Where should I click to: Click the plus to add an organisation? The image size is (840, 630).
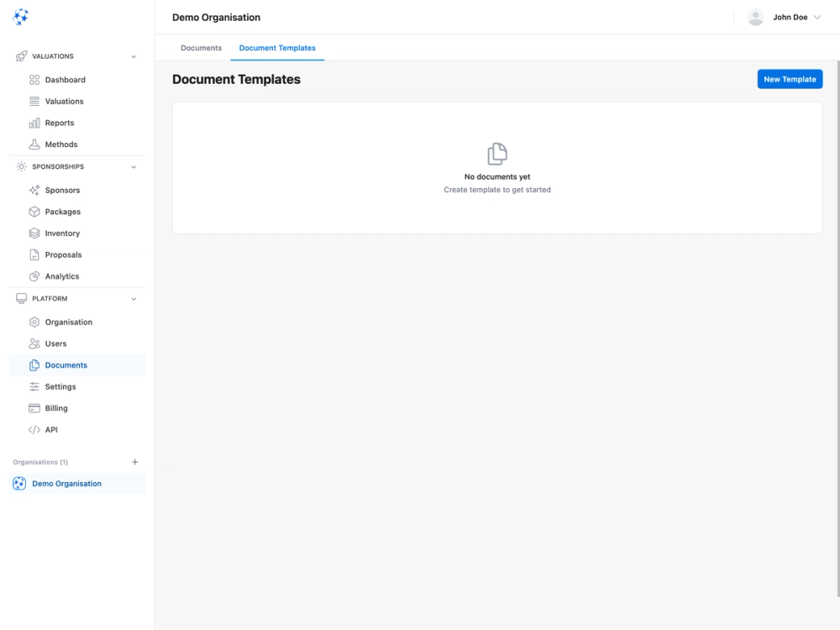pos(134,461)
